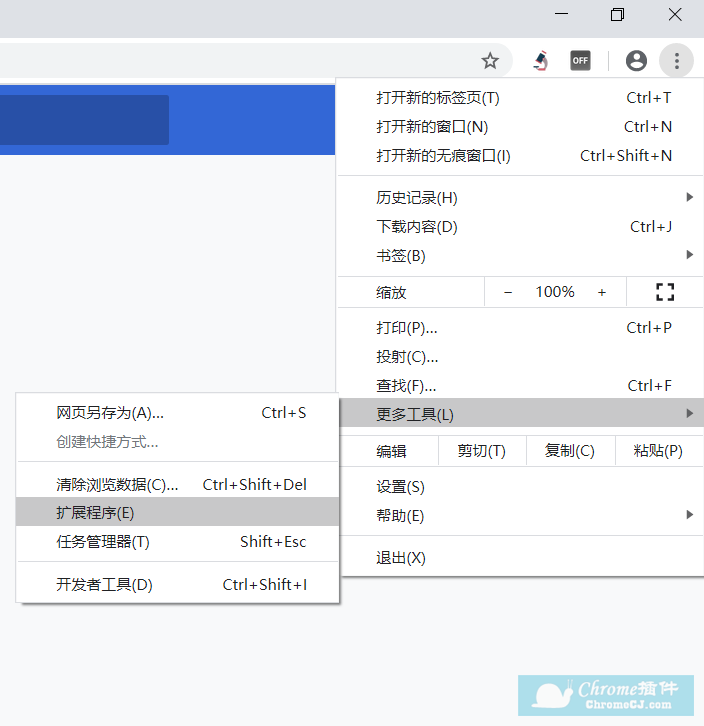
Task: Choose 网页另存为(A)... in submenu
Action: click(x=177, y=413)
